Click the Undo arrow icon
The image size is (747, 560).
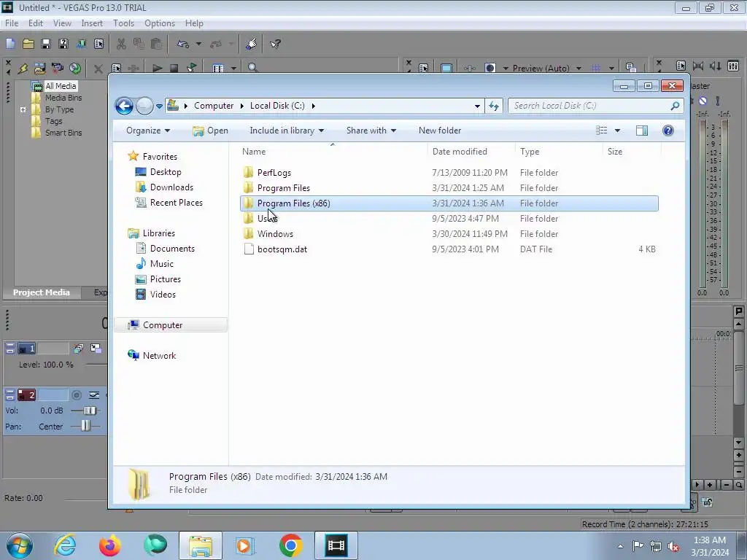pos(183,44)
